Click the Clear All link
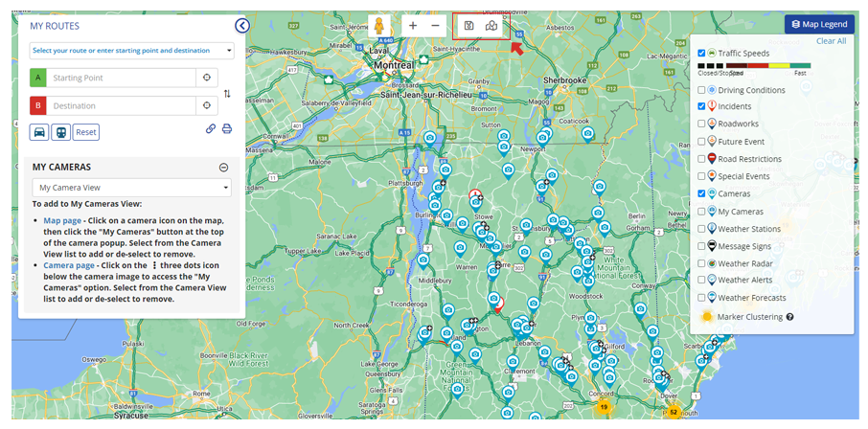Image resolution: width=868 pixels, height=429 pixels. click(831, 41)
